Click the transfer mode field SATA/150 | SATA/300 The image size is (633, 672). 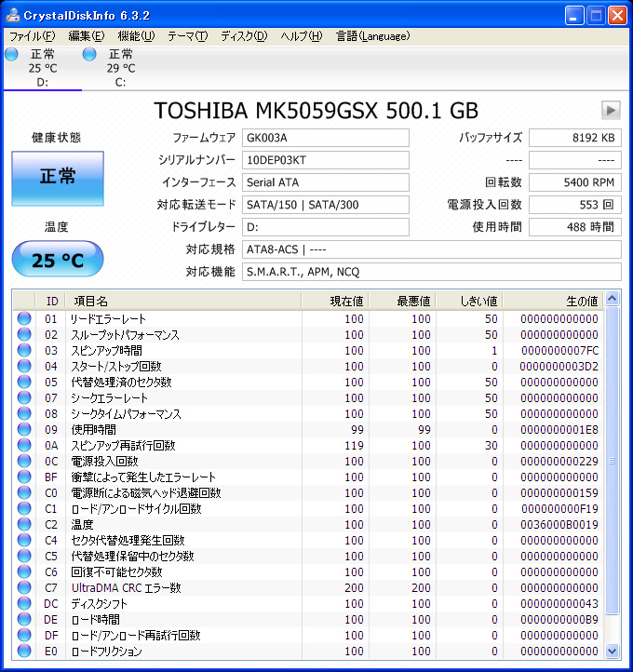[325, 205]
